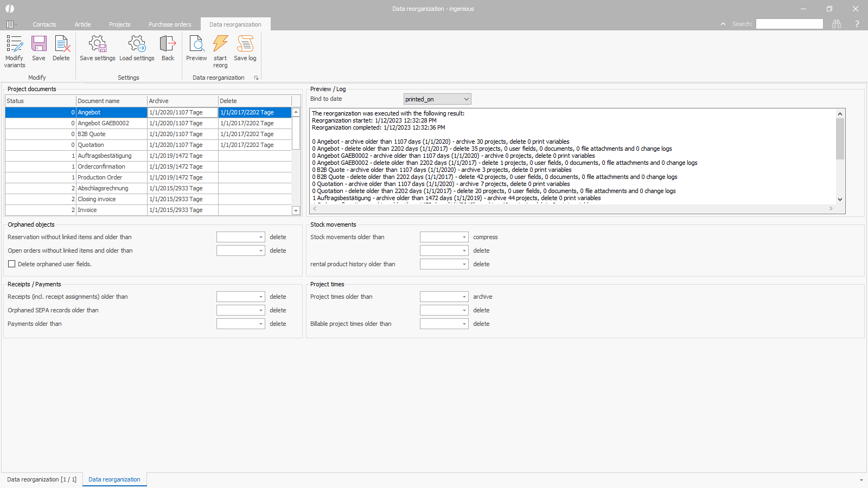Switch to the Purchase orders tab
This screenshot has width=868, height=488.
click(x=170, y=24)
